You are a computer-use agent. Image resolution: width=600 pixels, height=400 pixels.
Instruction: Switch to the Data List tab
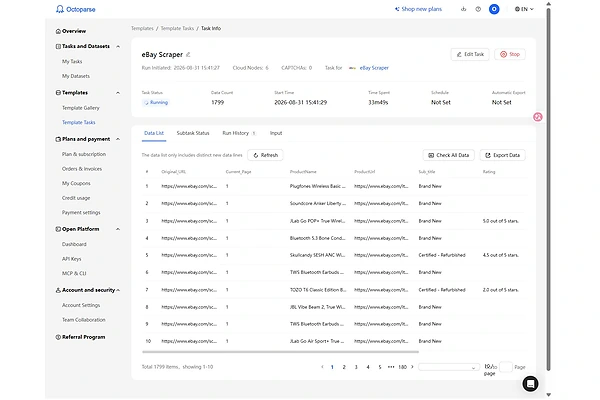pyautogui.click(x=154, y=133)
